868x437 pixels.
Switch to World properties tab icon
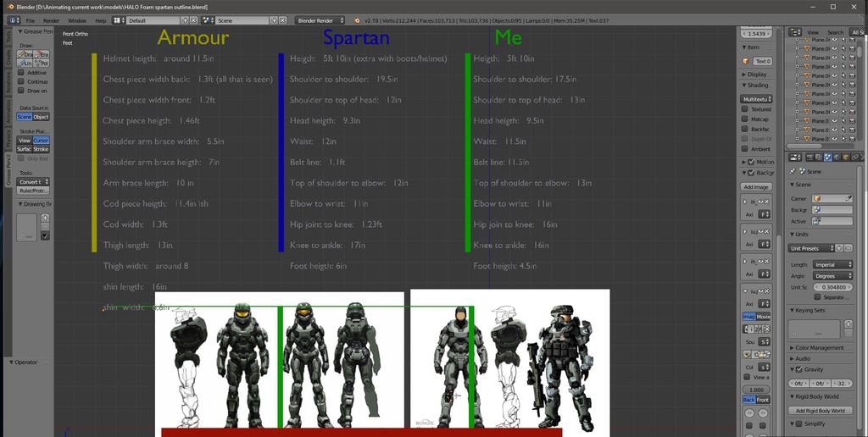pyautogui.click(x=837, y=158)
